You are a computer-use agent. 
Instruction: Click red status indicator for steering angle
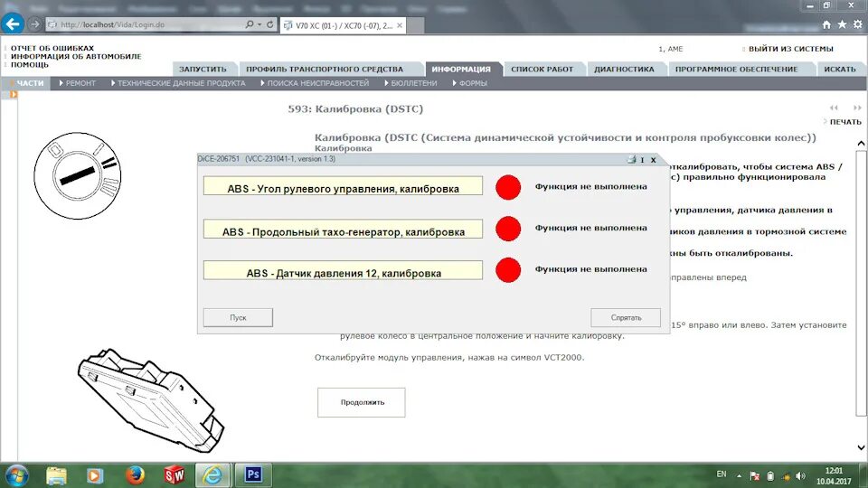[507, 187]
